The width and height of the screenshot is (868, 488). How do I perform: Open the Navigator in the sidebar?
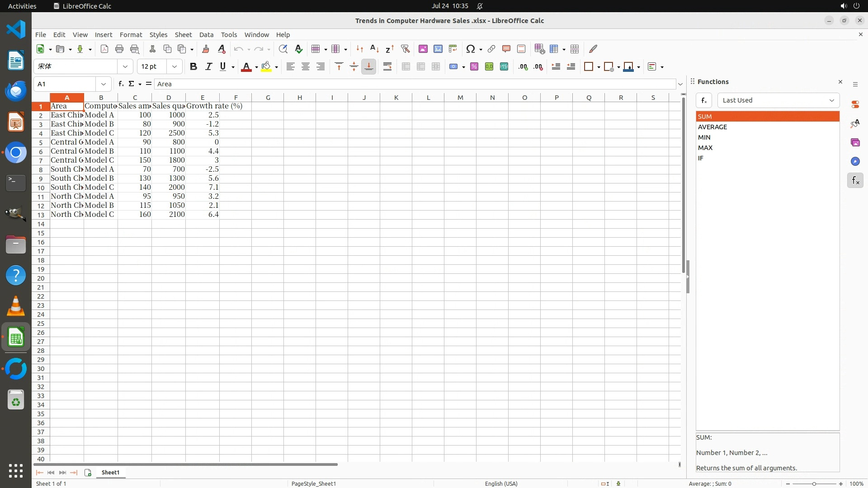(855, 161)
